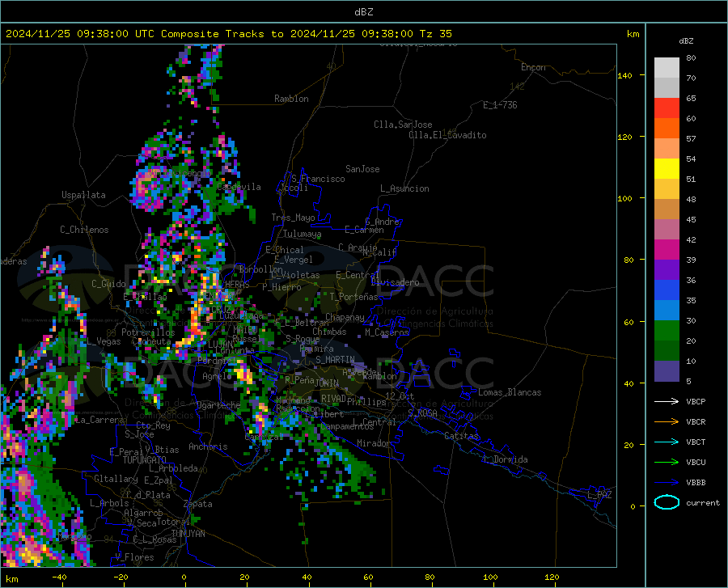The width and height of the screenshot is (728, 588).
Task: Click the 'current' legend label
Action: point(703,502)
